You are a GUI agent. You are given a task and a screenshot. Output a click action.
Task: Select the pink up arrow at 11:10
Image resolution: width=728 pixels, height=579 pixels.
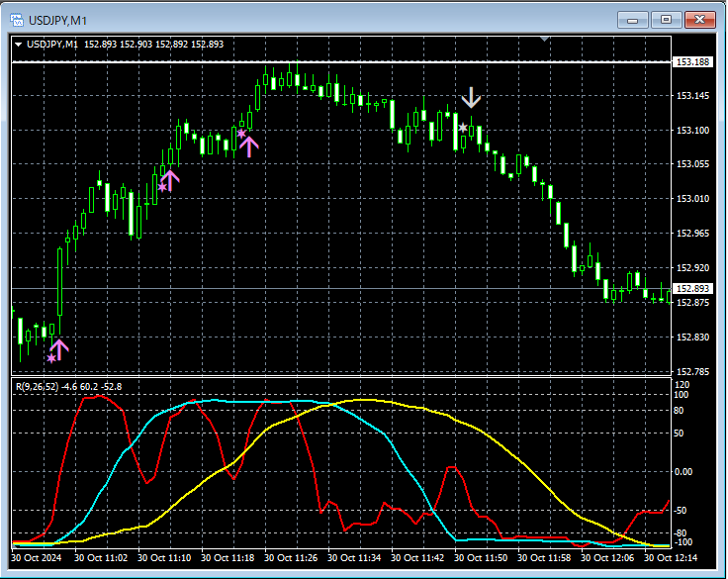[170, 180]
